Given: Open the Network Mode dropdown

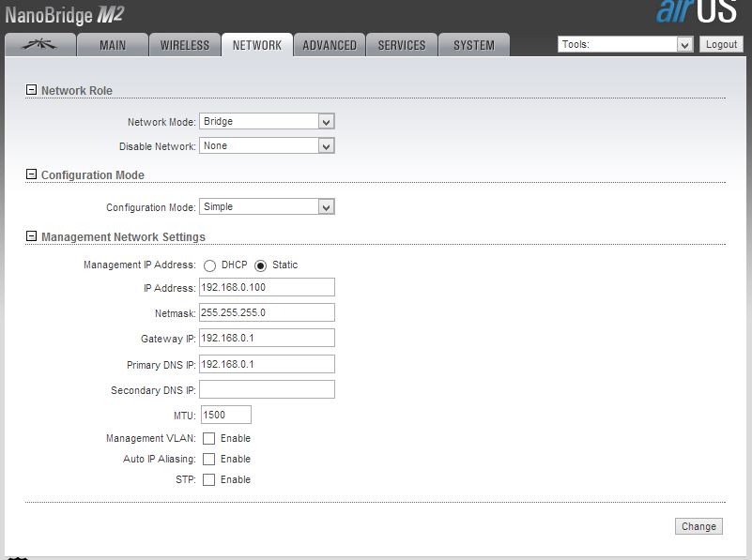Looking at the screenshot, I should (267, 121).
